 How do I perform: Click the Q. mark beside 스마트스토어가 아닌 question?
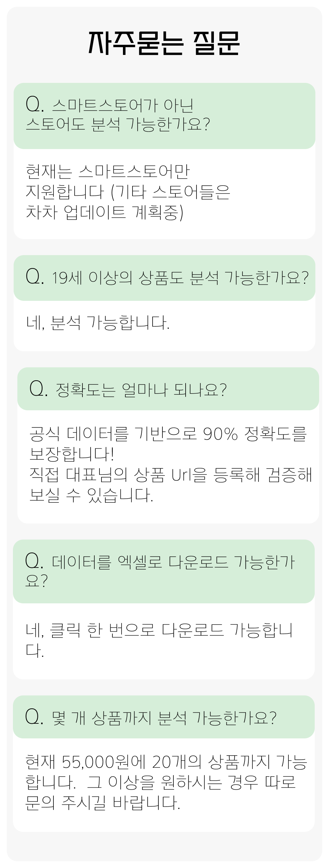tap(35, 105)
